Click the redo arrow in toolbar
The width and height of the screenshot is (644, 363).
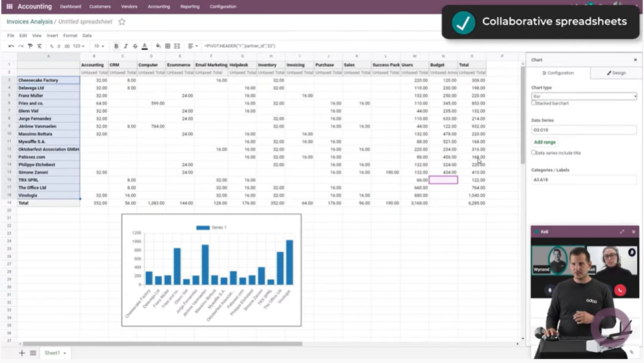coord(21,46)
